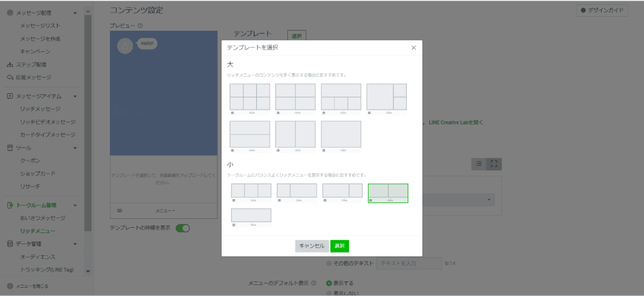Pick the large full single-area template
The height and width of the screenshot is (296, 644).
(x=341, y=134)
